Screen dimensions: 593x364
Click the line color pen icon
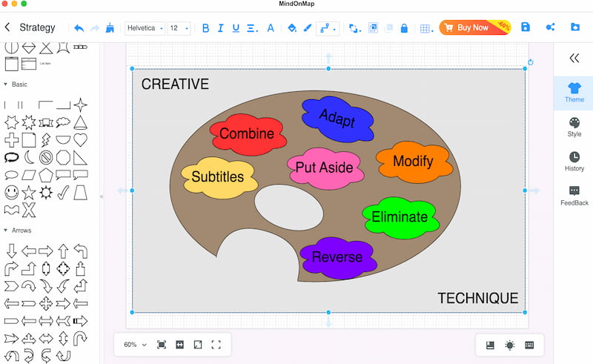[x=308, y=28]
